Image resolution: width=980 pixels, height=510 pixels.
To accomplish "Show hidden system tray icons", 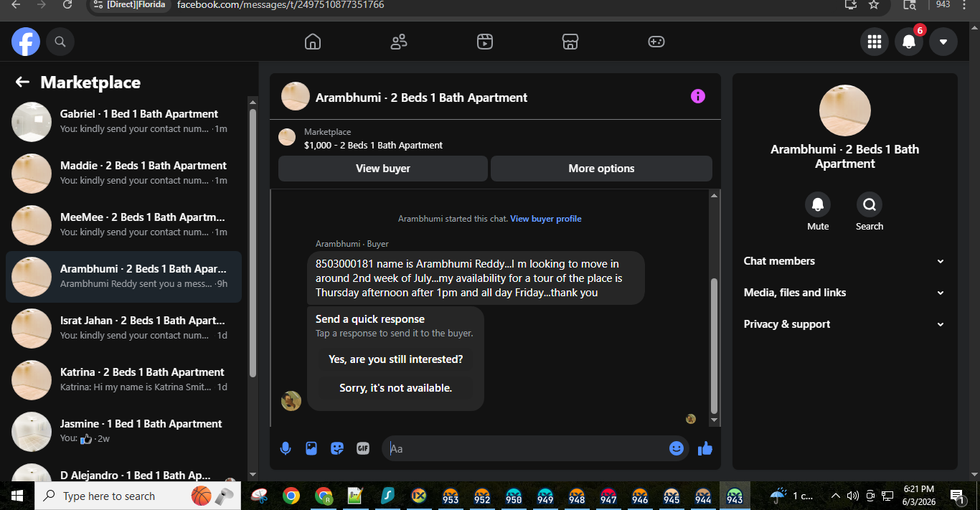I will pyautogui.click(x=835, y=496).
